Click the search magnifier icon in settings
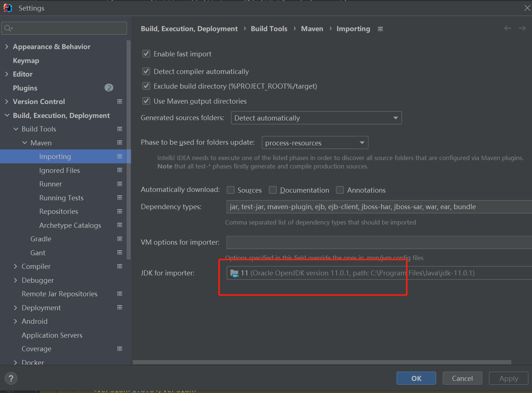The width and height of the screenshot is (532, 393). (8, 28)
